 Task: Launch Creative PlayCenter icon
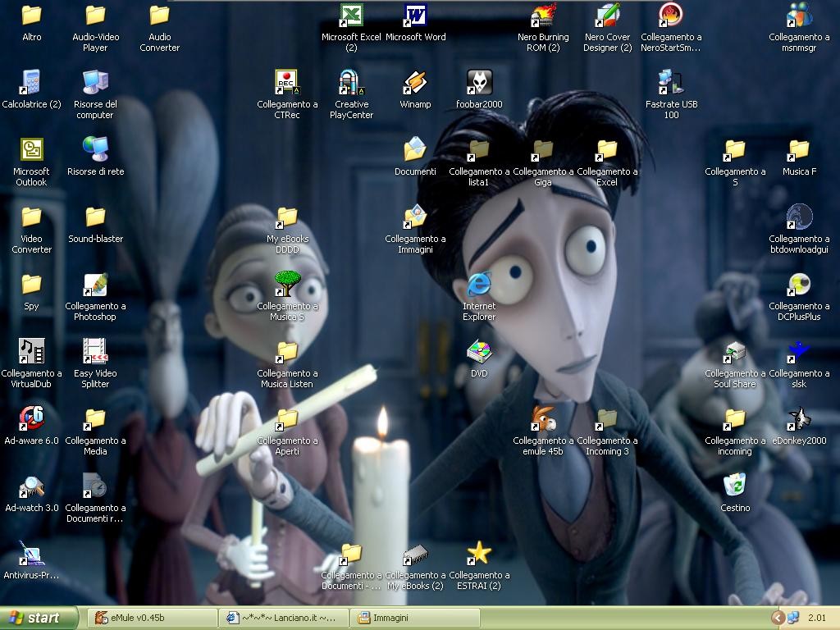pyautogui.click(x=351, y=83)
